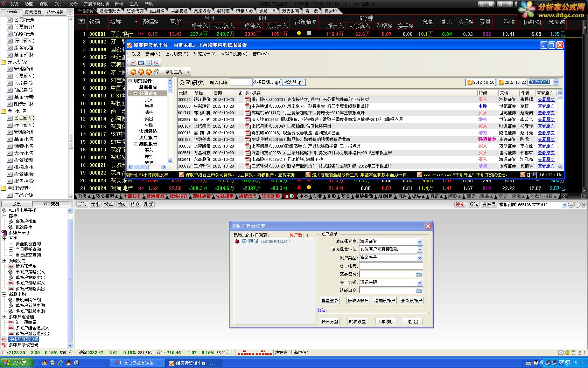Collapse 新股申购 tree node

[4, 294]
